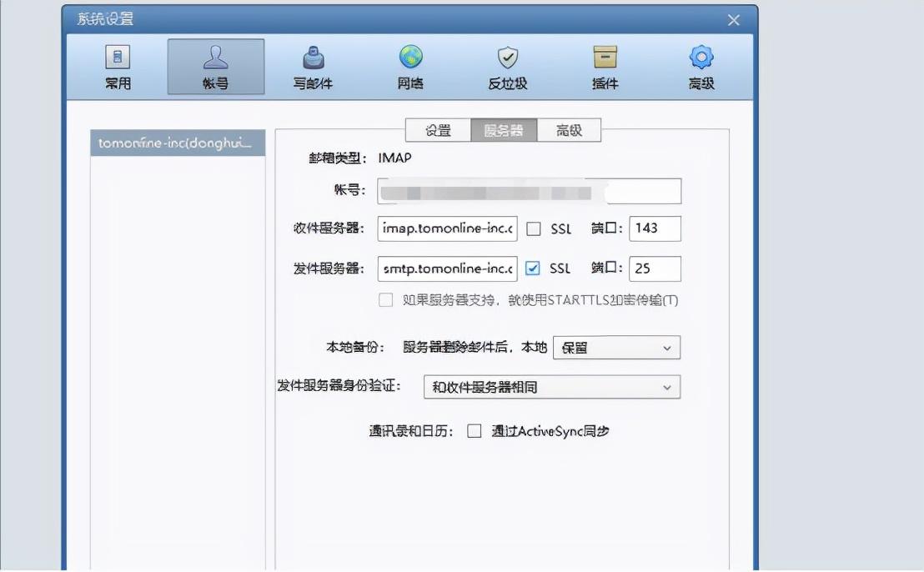This screenshot has height=572, width=924.
Task: Enable 通过ActiveSync同步 checkbox
Action: [475, 431]
